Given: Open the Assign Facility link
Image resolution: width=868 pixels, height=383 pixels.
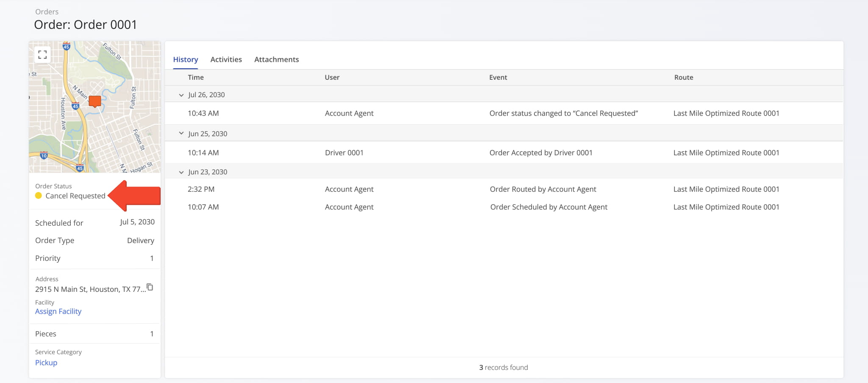Looking at the screenshot, I should (x=58, y=311).
